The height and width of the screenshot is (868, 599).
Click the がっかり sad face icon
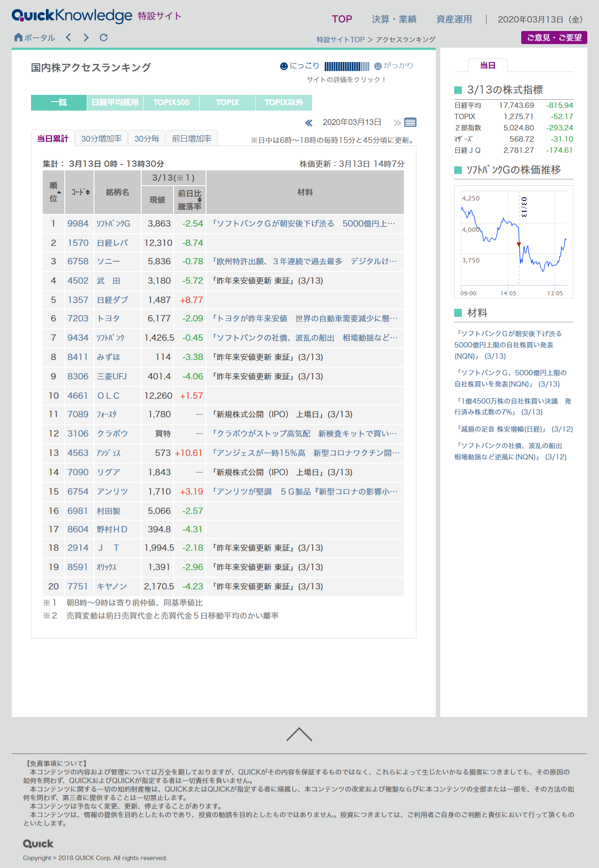[x=378, y=66]
